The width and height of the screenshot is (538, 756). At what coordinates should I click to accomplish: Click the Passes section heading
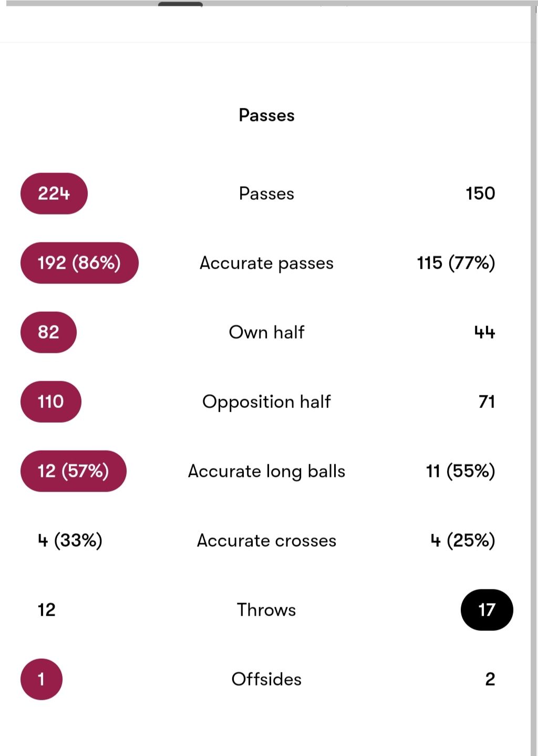[266, 115]
